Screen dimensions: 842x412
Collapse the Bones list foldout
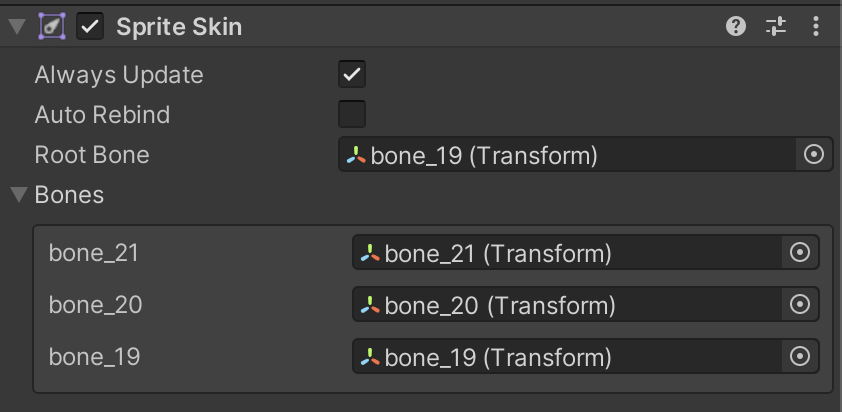[18, 194]
